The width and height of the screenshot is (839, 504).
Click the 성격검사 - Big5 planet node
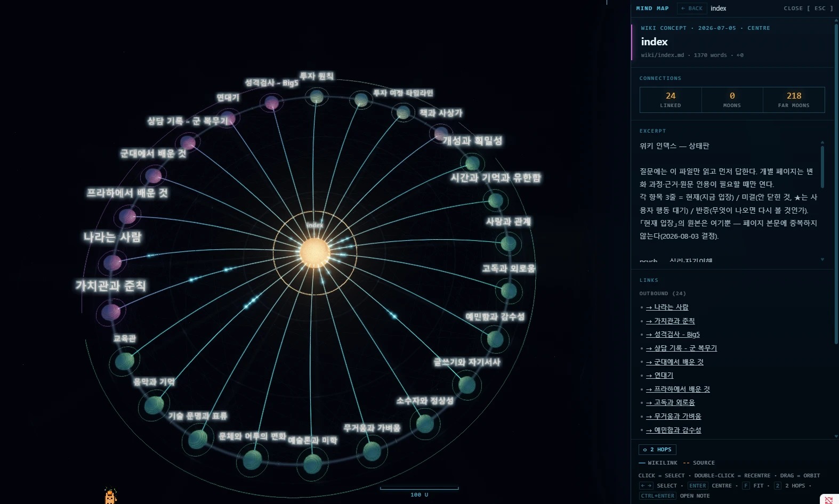[x=272, y=102]
